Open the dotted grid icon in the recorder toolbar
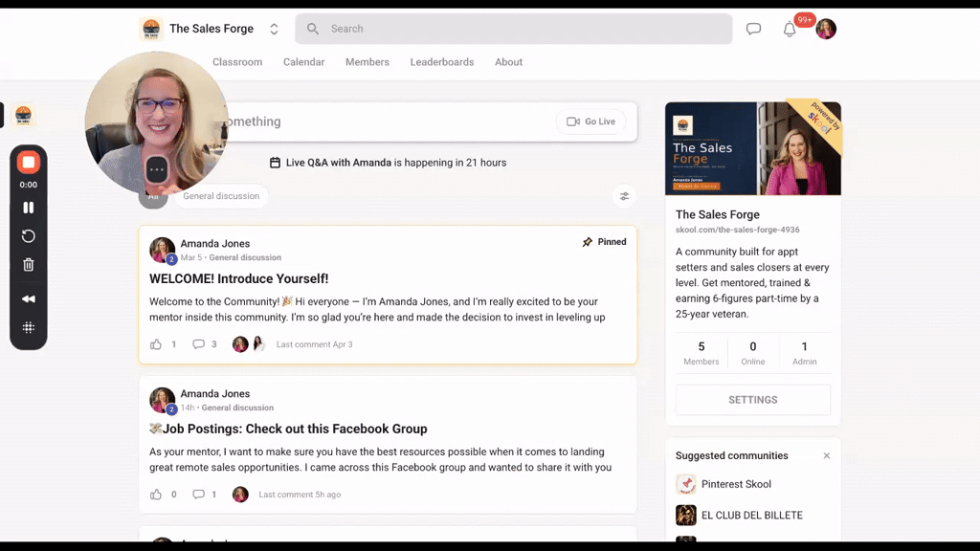Viewport: 980px width, 551px height. 28,327
